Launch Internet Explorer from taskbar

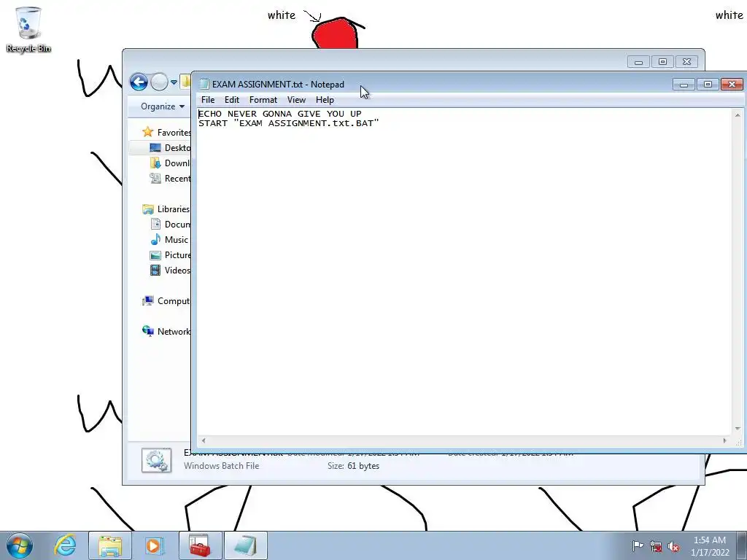point(65,545)
